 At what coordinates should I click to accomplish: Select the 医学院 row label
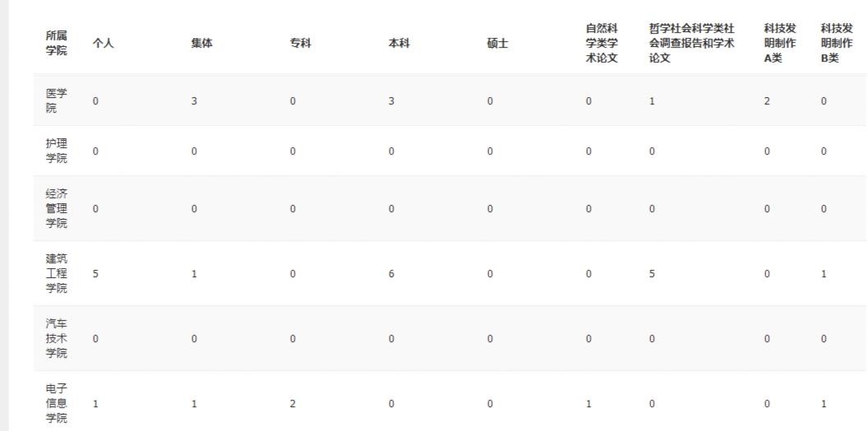click(x=56, y=101)
